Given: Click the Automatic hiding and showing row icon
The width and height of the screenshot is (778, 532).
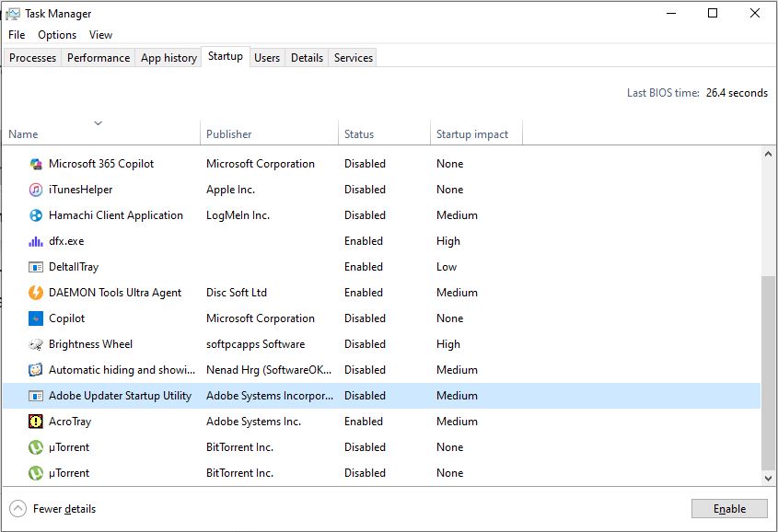Looking at the screenshot, I should pyautogui.click(x=36, y=370).
